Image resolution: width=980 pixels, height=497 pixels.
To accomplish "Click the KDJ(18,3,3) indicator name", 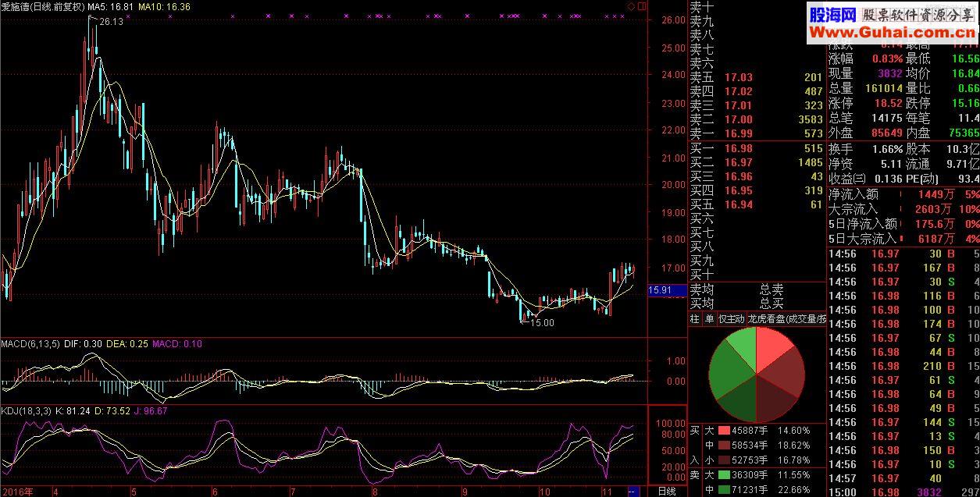I will pyautogui.click(x=26, y=410).
